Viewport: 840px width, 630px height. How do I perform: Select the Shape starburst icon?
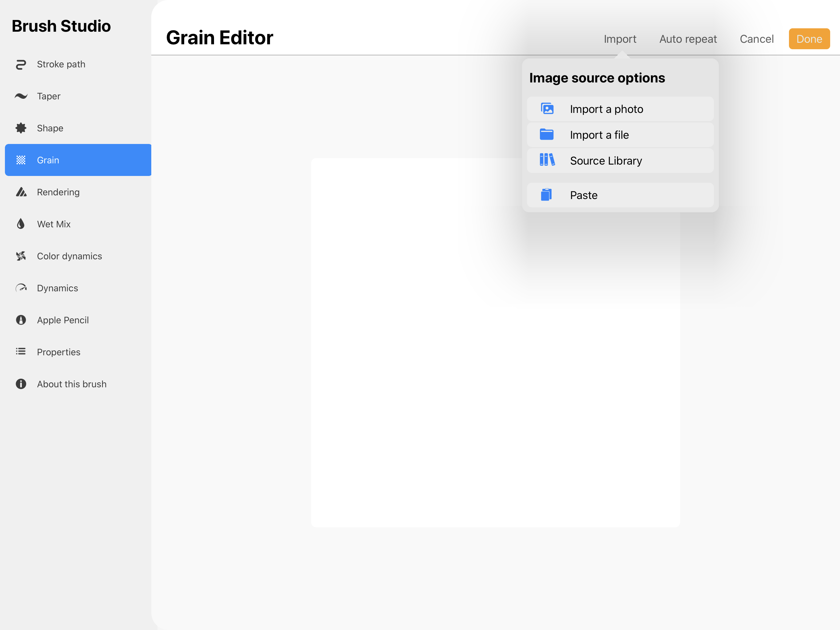pyautogui.click(x=21, y=128)
